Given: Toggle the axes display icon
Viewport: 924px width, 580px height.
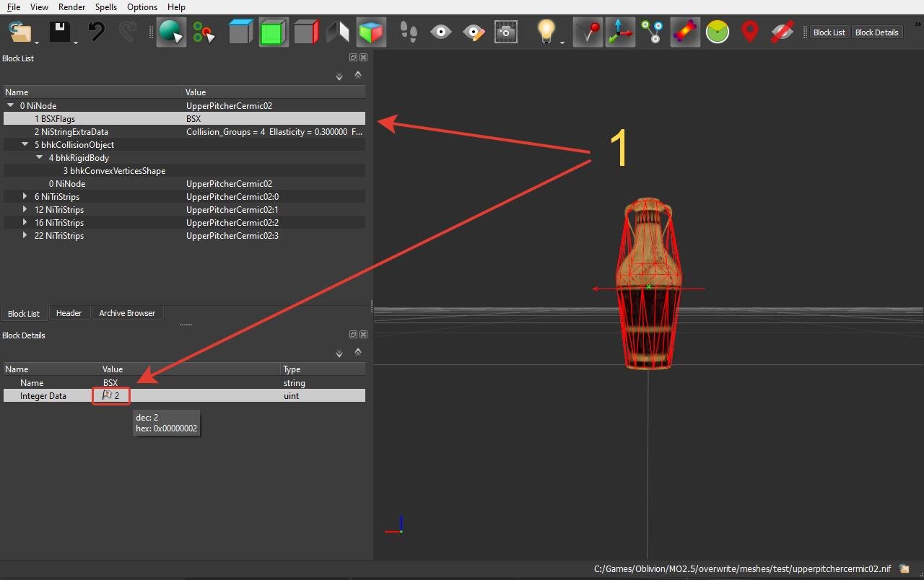Looking at the screenshot, I should [x=620, y=32].
